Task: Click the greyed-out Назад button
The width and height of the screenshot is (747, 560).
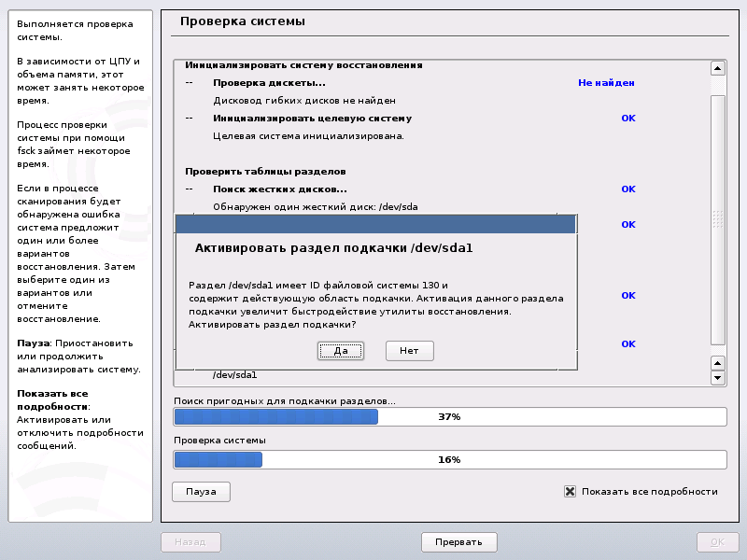Action: [190, 542]
